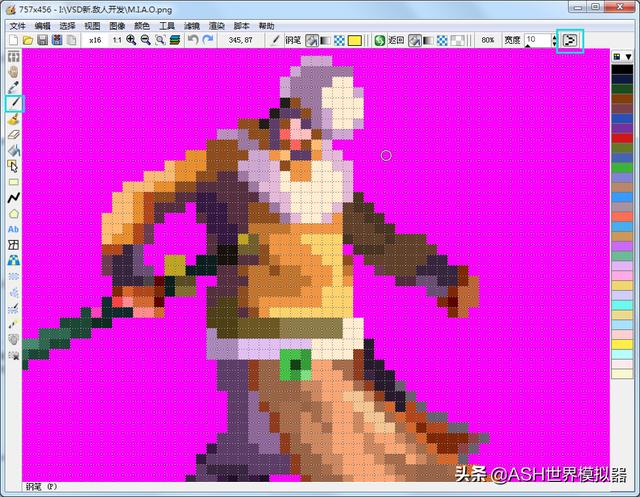Screen dimensions: 640x497
Task: Select the Hand pan tool
Action: click(x=13, y=71)
